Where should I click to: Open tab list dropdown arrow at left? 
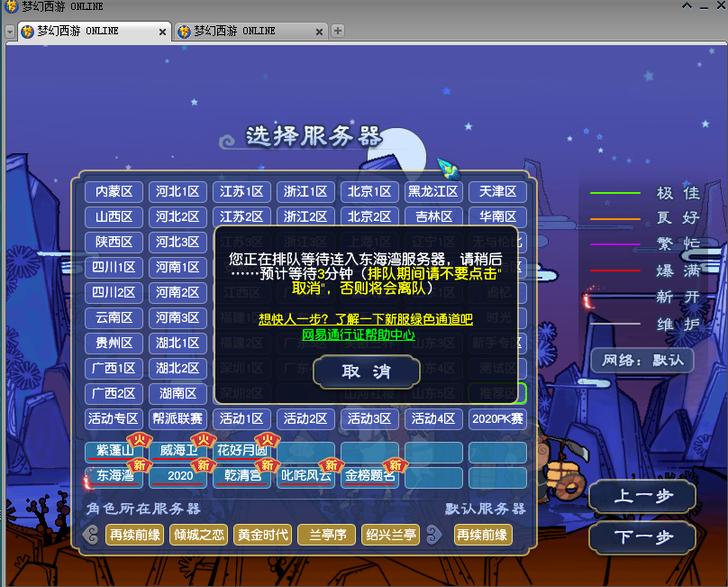pyautogui.click(x=10, y=32)
